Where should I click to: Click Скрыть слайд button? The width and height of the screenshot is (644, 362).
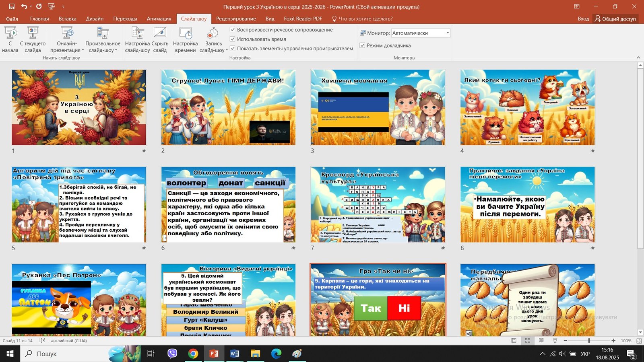click(160, 39)
